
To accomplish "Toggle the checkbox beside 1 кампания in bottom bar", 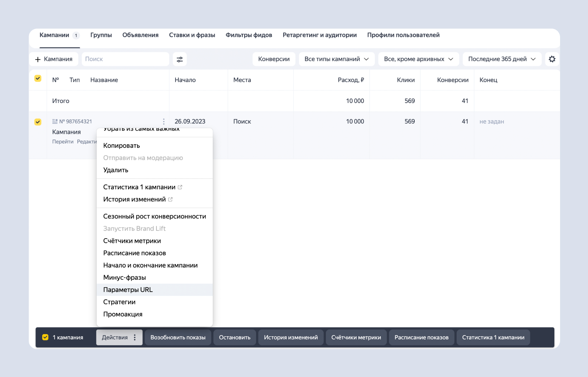I will pos(45,337).
